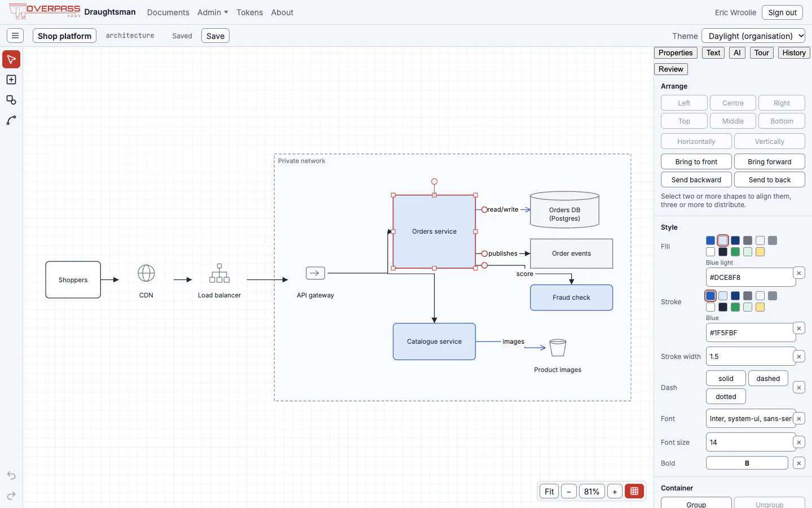Screen dimensions: 812x508
Task: Set dash style to dashed
Action: coord(768,378)
